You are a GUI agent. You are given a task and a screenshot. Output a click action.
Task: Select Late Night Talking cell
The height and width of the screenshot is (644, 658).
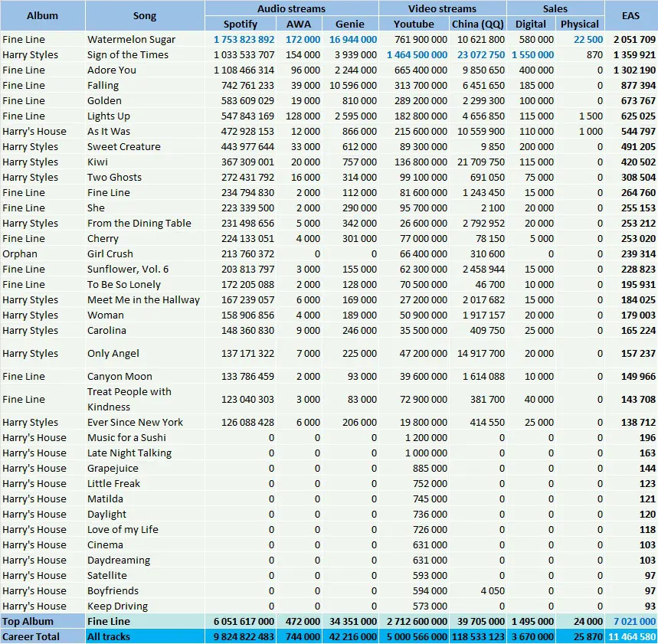point(145,453)
